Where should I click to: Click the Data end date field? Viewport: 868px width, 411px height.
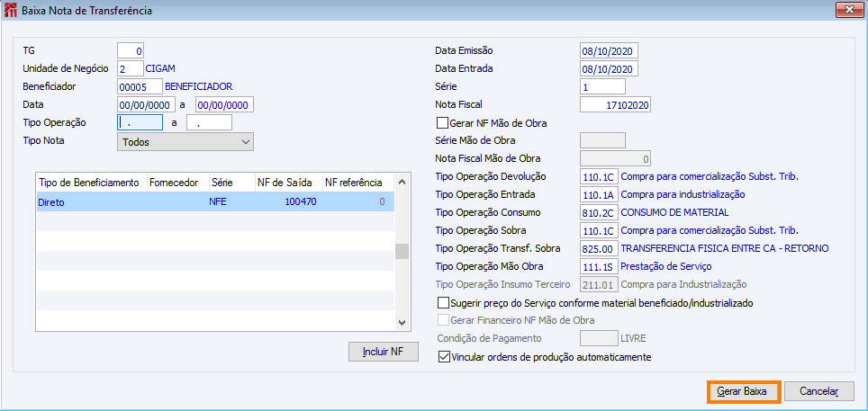(224, 104)
